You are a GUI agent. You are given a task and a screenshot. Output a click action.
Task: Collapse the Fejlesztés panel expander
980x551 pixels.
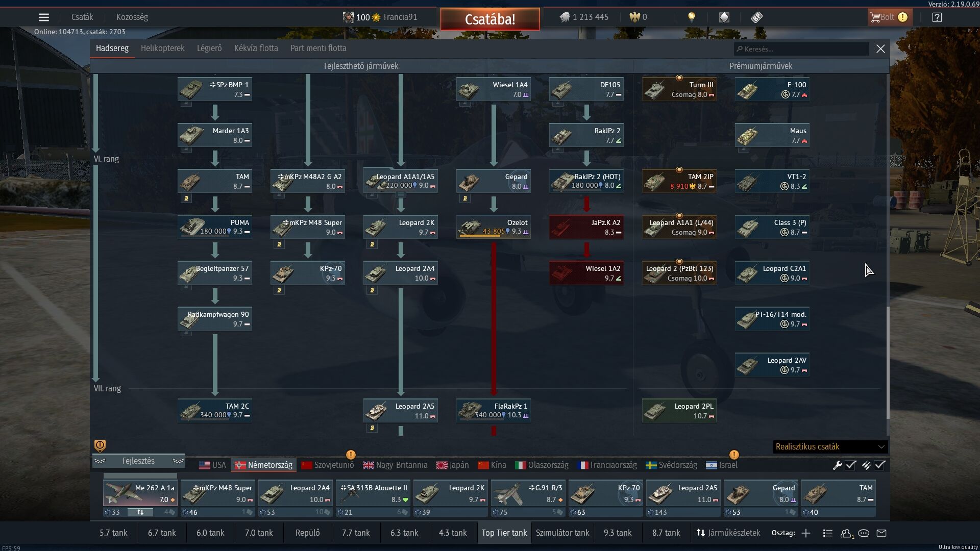coord(138,461)
